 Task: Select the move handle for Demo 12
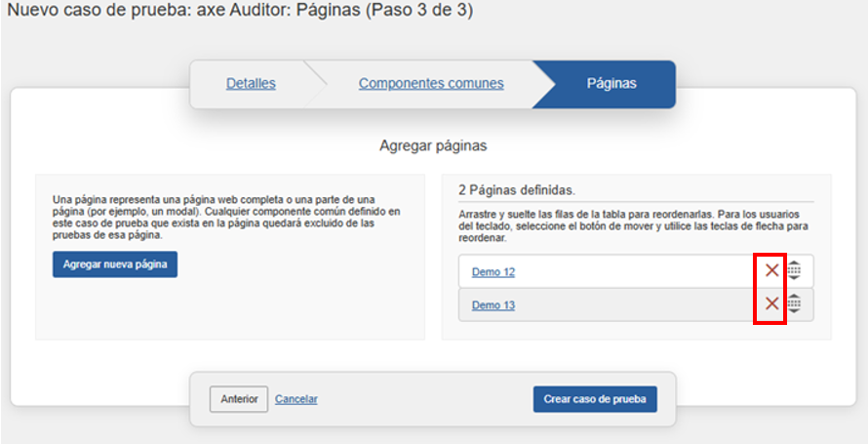(794, 271)
